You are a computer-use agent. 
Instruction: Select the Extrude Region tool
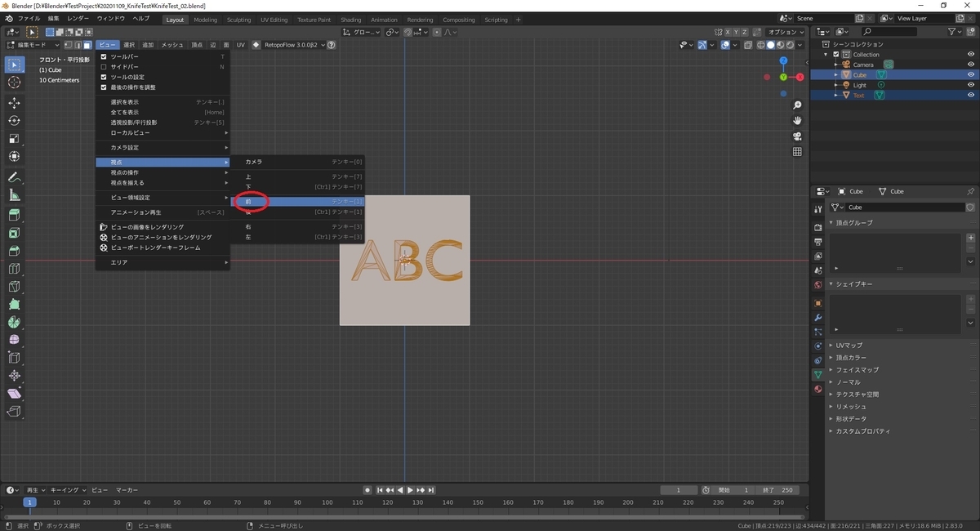point(14,215)
